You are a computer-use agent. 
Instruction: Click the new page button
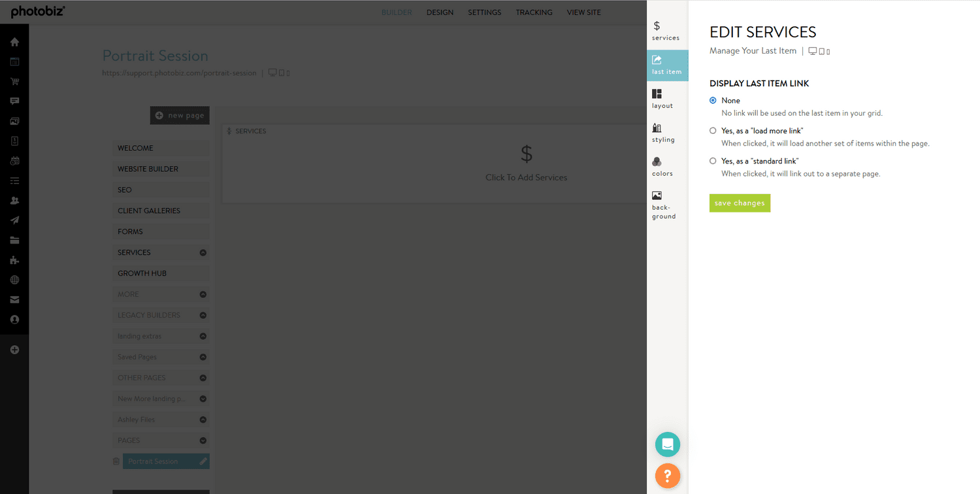pos(180,116)
